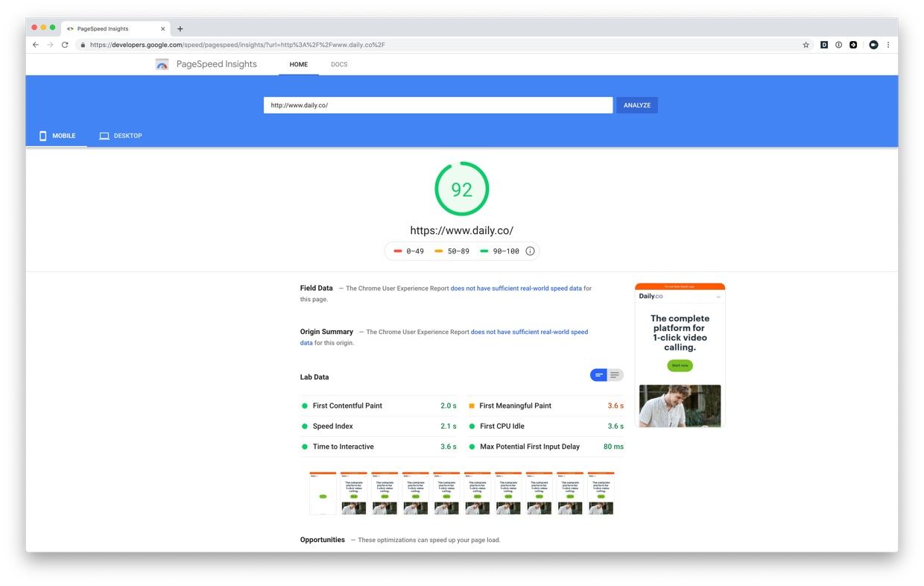
Task: Click First Contentful Paint metric row
Action: (379, 406)
